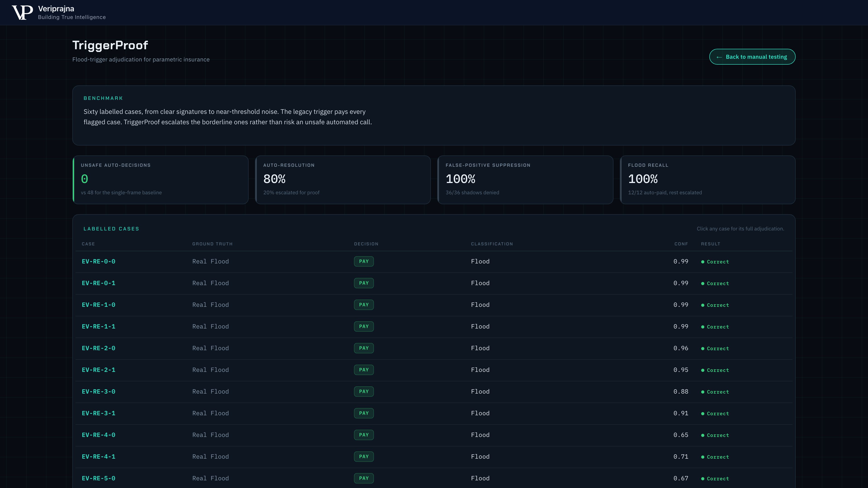Click the Correct result for EV-RE-2-1

pyautogui.click(x=715, y=371)
